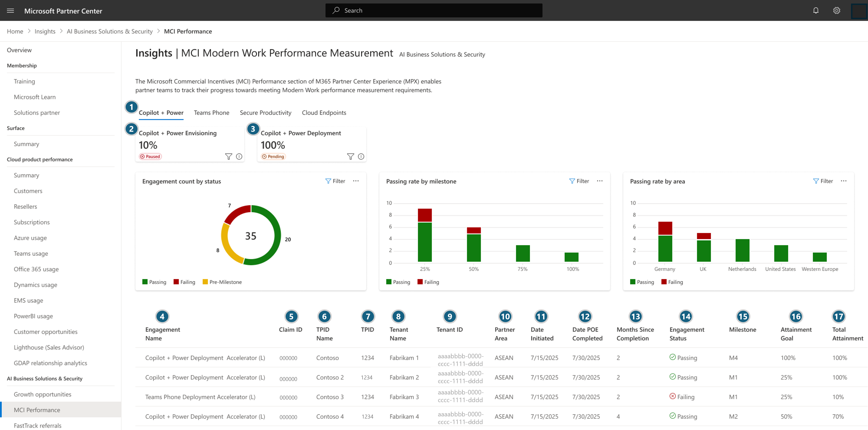868x430 pixels.
Task: Switch to the Teams Phone tab
Action: 211,113
